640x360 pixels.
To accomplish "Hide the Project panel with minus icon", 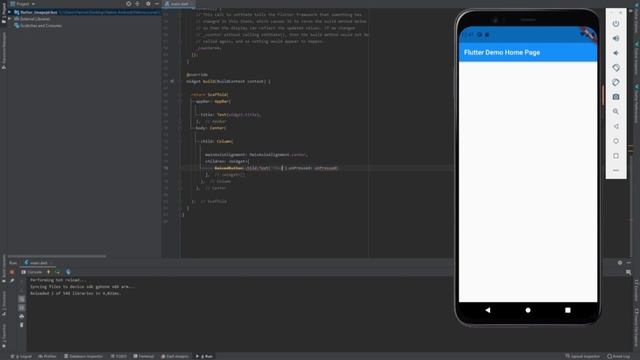I will [157, 4].
